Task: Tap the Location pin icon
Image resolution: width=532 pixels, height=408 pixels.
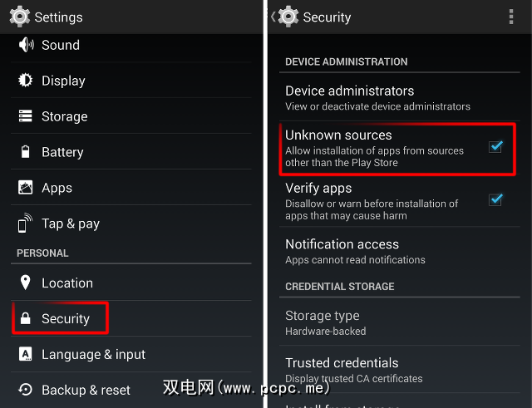Action: [x=26, y=283]
